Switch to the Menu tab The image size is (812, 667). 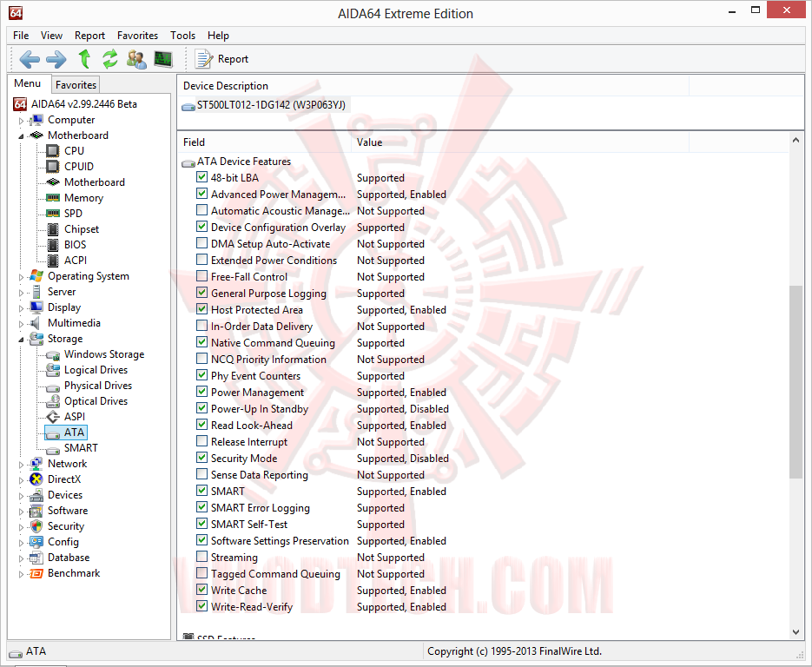point(28,83)
